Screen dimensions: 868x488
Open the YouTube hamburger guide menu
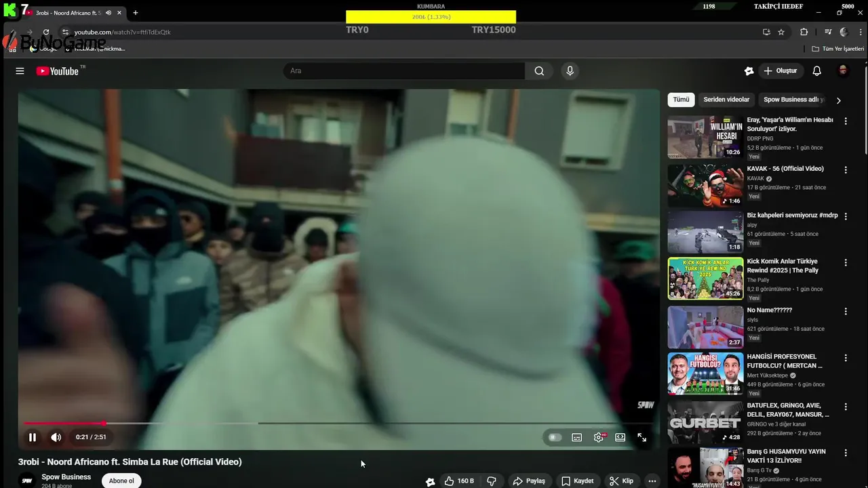20,70
